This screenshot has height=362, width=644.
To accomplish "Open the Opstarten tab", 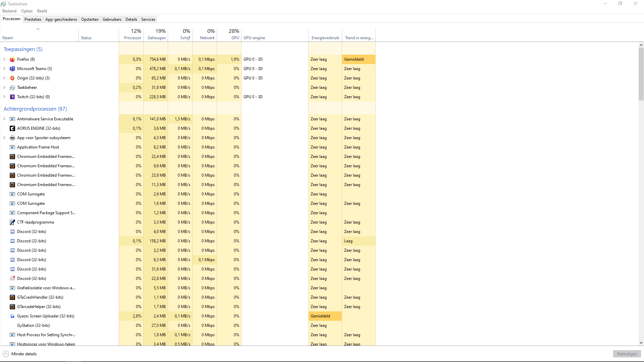I will click(90, 19).
